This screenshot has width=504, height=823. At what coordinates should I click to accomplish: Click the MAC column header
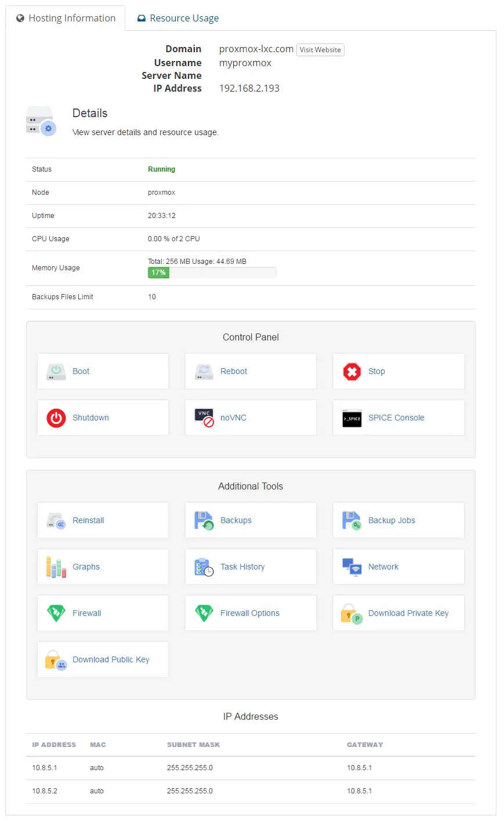(98, 745)
